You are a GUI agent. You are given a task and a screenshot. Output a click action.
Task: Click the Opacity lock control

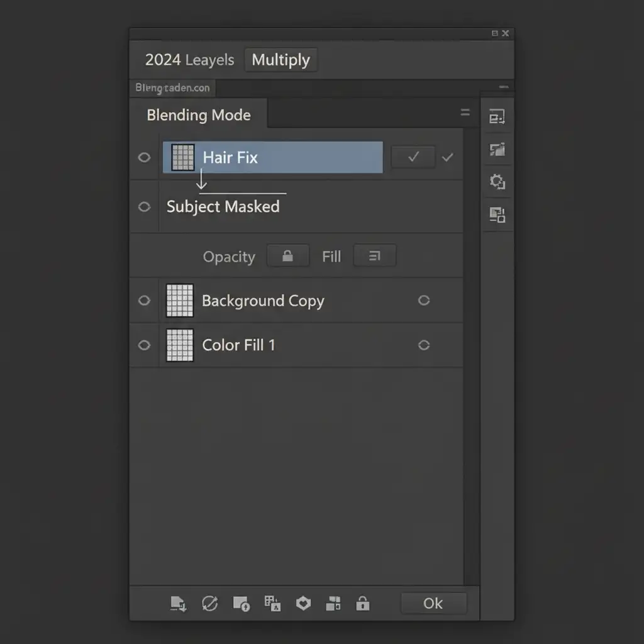pos(288,256)
